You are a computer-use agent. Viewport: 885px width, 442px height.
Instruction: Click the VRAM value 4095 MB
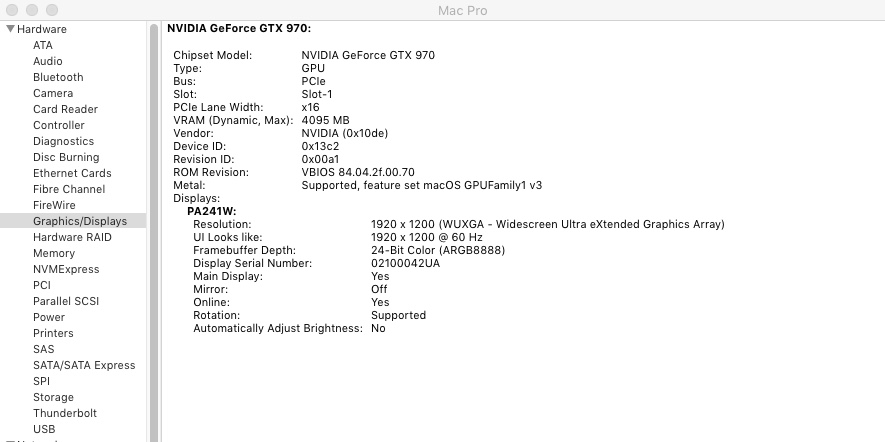[x=325, y=120]
